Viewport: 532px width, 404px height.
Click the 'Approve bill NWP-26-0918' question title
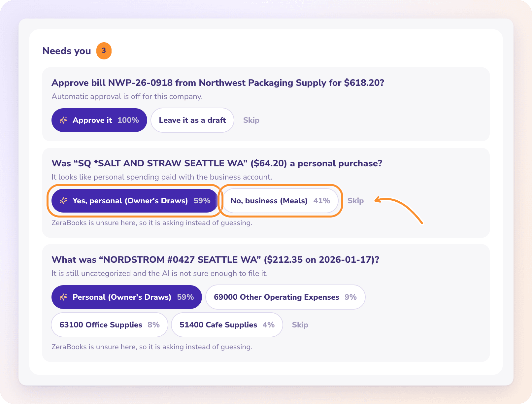[218, 83]
